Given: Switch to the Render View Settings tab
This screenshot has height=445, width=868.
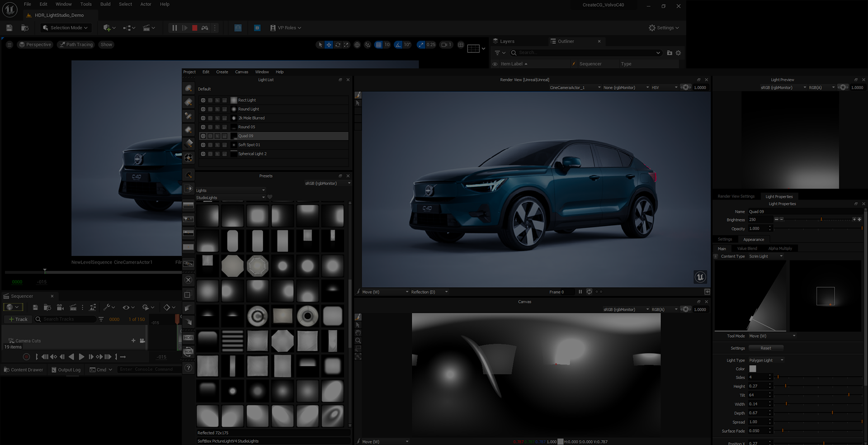Looking at the screenshot, I should [x=736, y=197].
